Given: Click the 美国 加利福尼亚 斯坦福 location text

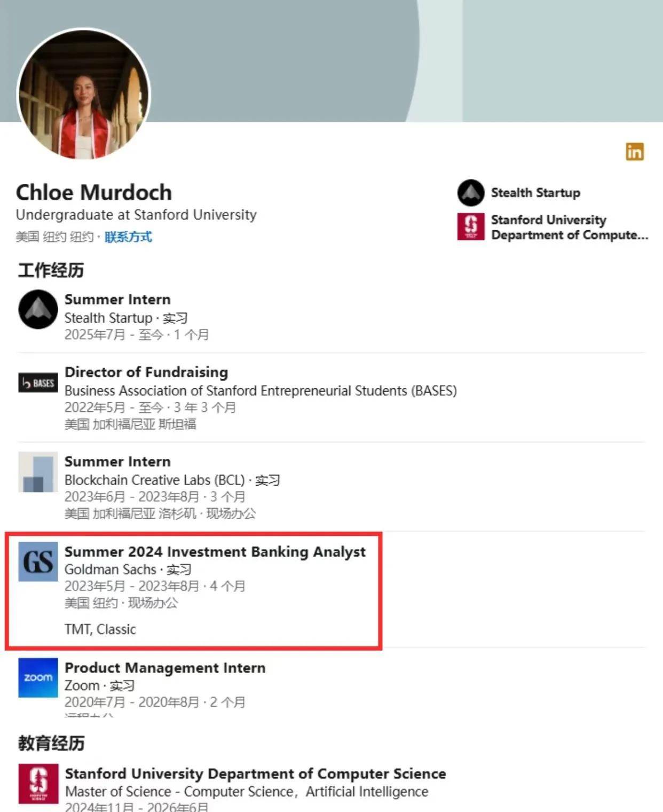Looking at the screenshot, I should pyautogui.click(x=130, y=424).
